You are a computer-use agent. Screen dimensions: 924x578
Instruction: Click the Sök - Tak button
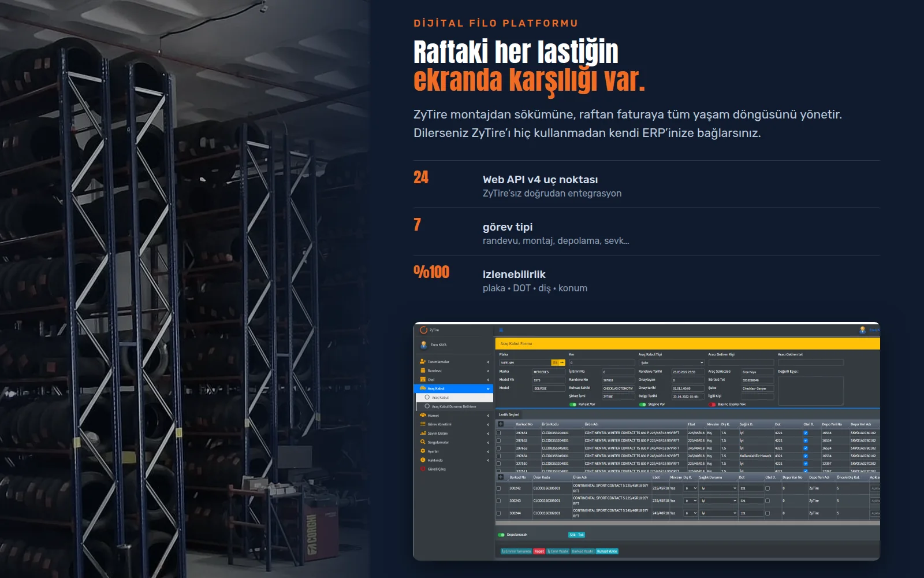576,535
